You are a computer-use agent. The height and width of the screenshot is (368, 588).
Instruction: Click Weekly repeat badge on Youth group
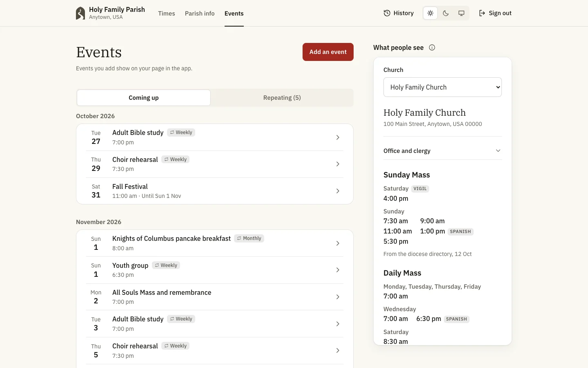(x=166, y=265)
